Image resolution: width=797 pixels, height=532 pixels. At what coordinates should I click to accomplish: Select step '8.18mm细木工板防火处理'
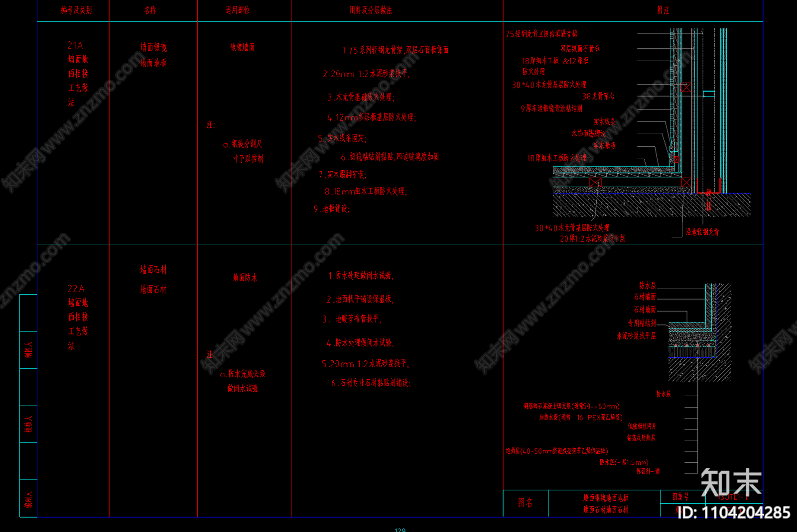tap(366, 191)
